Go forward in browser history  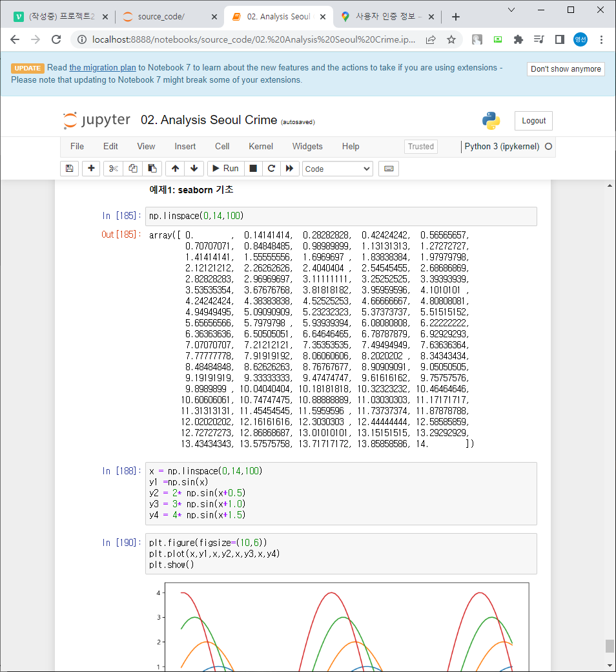pyautogui.click(x=36, y=40)
